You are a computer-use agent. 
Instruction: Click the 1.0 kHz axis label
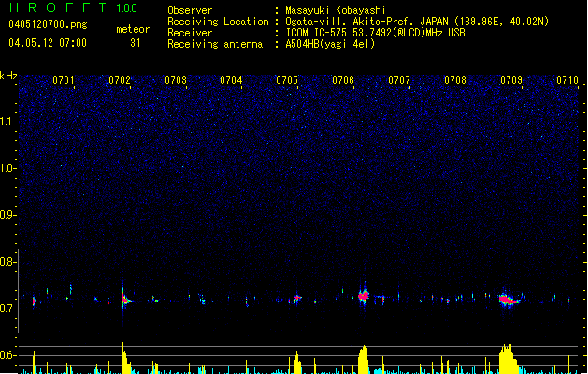click(x=7, y=168)
